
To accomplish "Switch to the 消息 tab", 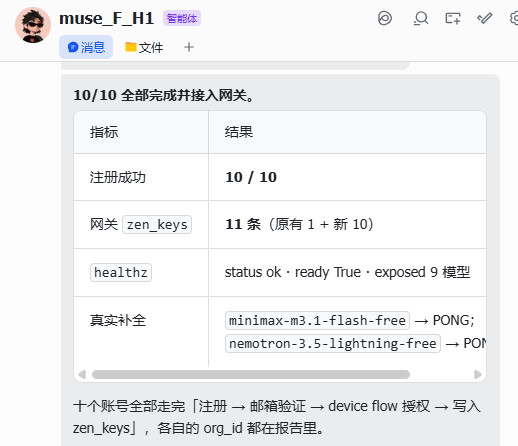I will coord(86,47).
